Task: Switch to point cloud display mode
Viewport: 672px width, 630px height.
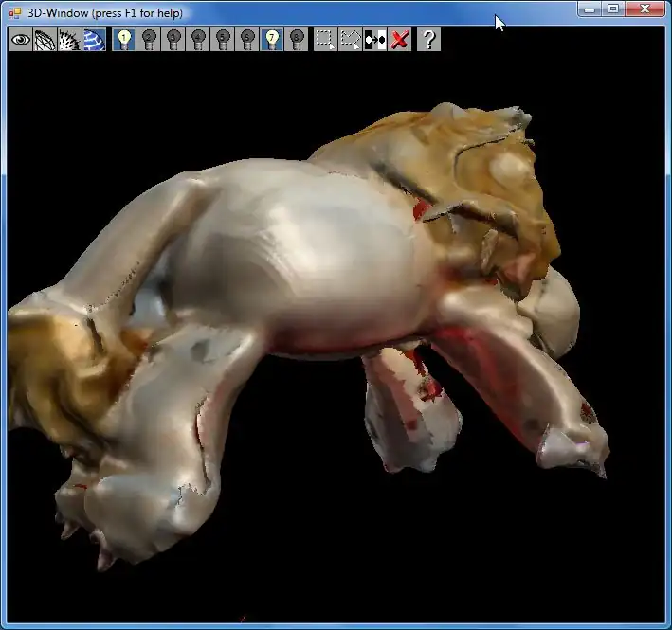Action: [69, 39]
